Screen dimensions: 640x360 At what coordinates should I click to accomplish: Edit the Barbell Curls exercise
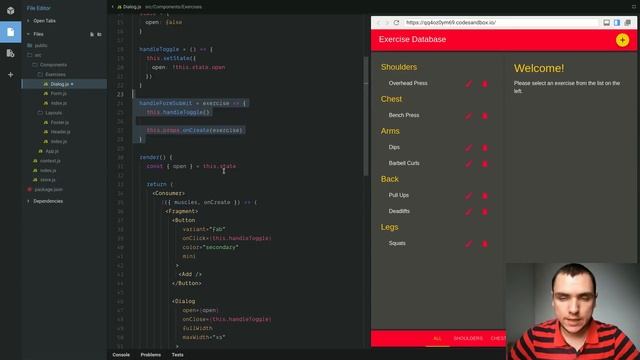click(469, 164)
